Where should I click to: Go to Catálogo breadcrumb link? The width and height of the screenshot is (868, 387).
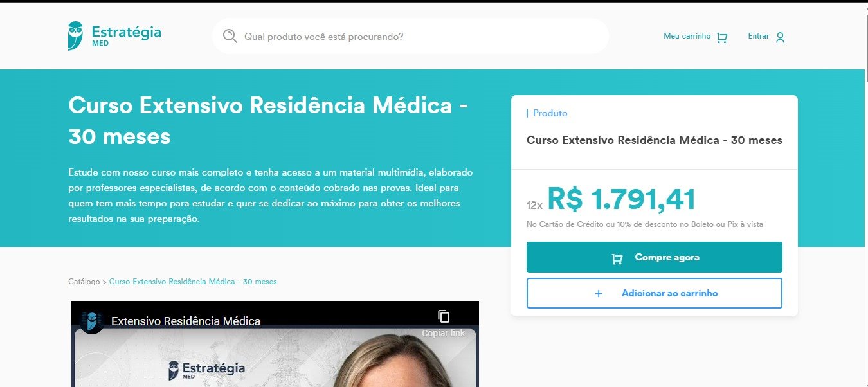pos(84,282)
